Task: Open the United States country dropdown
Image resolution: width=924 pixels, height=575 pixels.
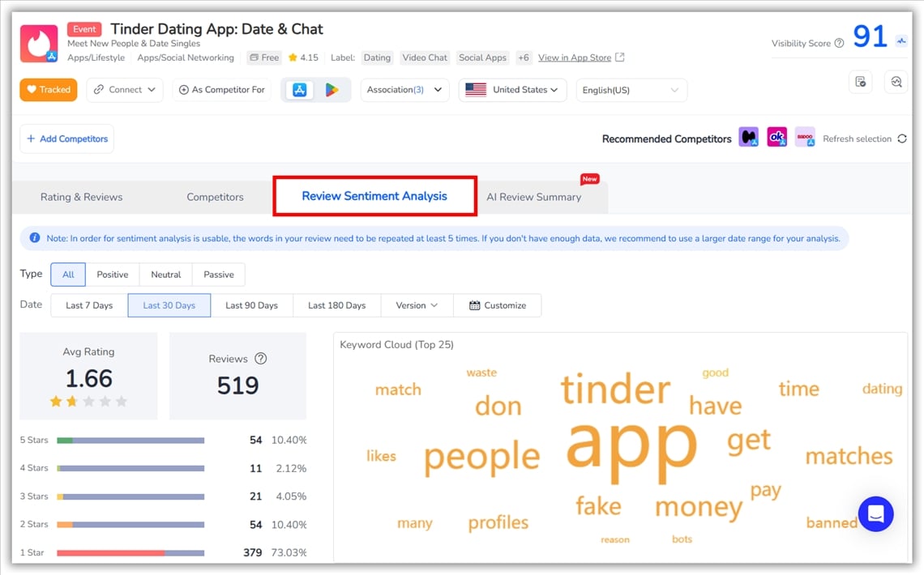Action: [512, 90]
